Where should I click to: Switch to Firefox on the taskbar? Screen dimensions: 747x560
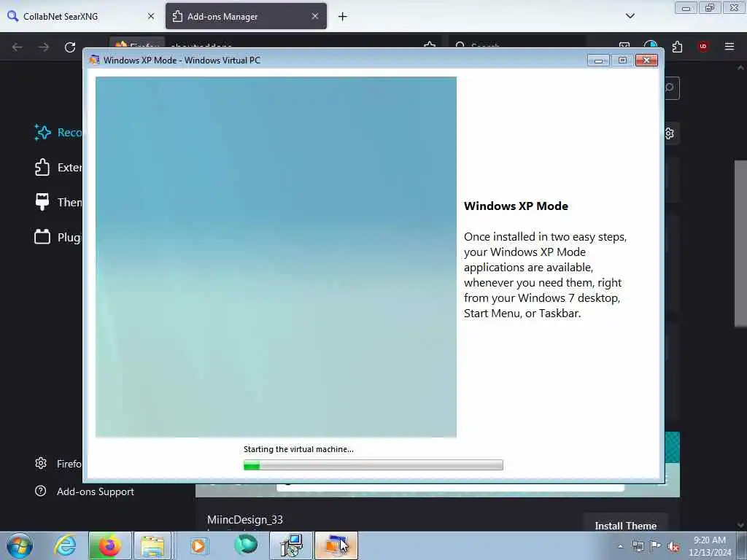pyautogui.click(x=109, y=545)
